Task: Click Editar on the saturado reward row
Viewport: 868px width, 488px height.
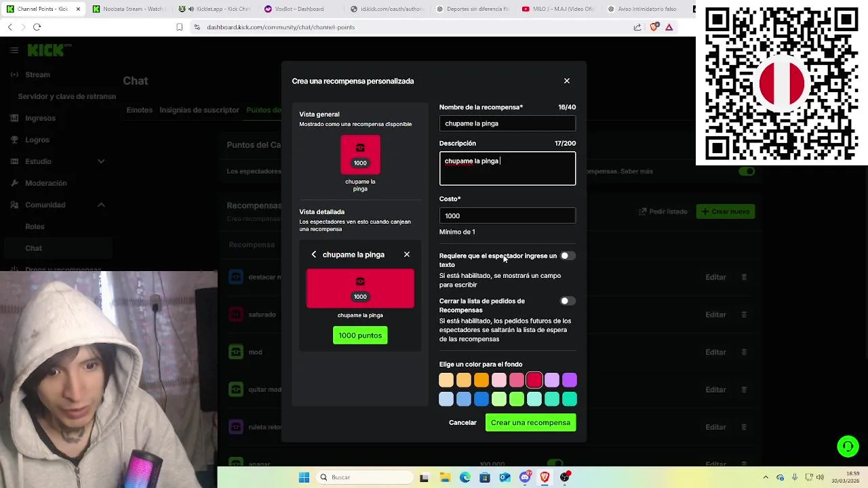Action: pyautogui.click(x=715, y=314)
